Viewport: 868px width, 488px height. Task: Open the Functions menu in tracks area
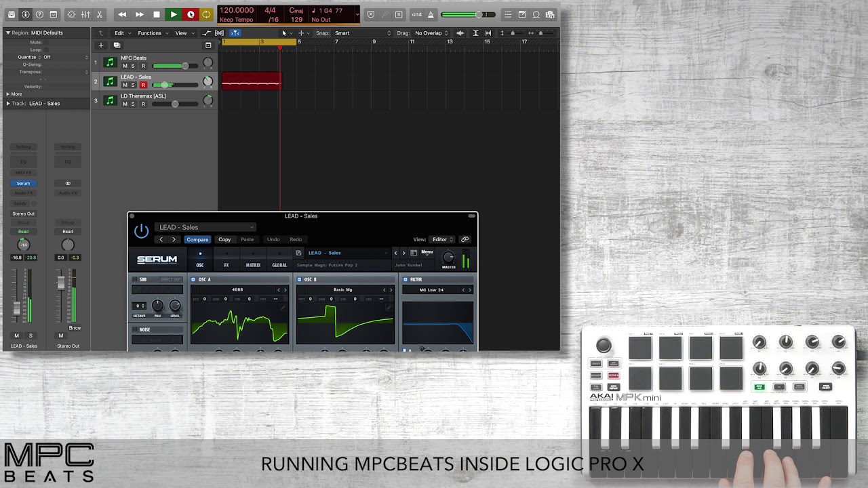[x=152, y=33]
